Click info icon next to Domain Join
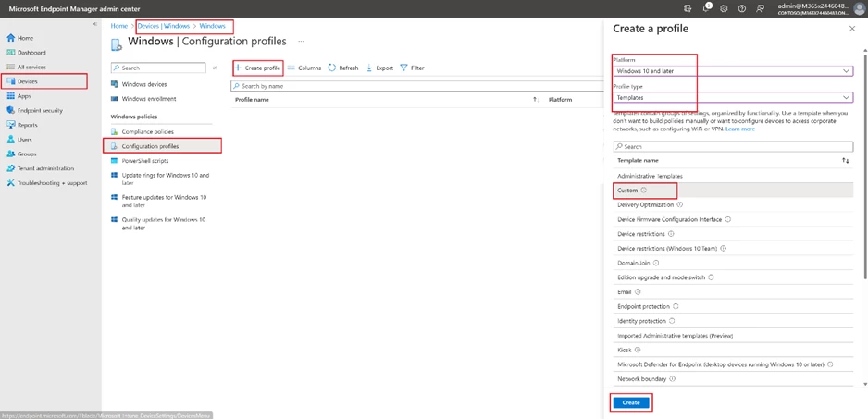The image size is (868, 419). [x=656, y=263]
